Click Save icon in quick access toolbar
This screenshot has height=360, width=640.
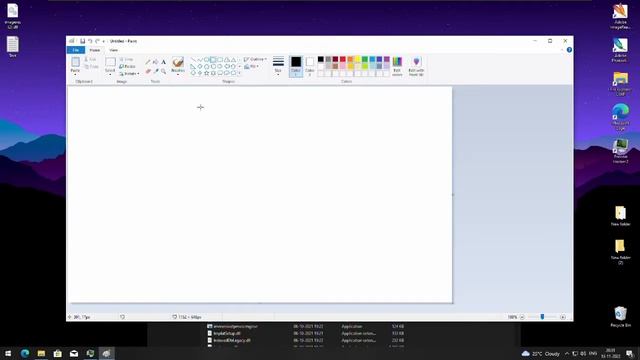click(82, 41)
